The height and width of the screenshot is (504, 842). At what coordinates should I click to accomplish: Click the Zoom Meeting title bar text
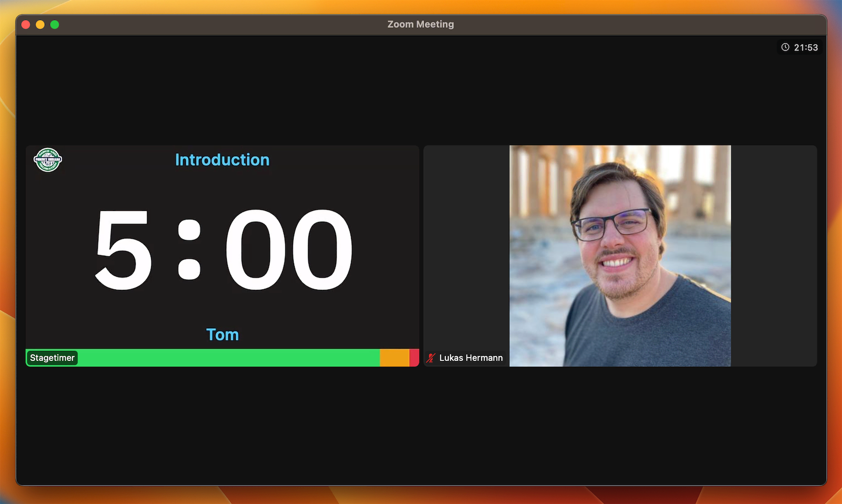[x=420, y=24]
